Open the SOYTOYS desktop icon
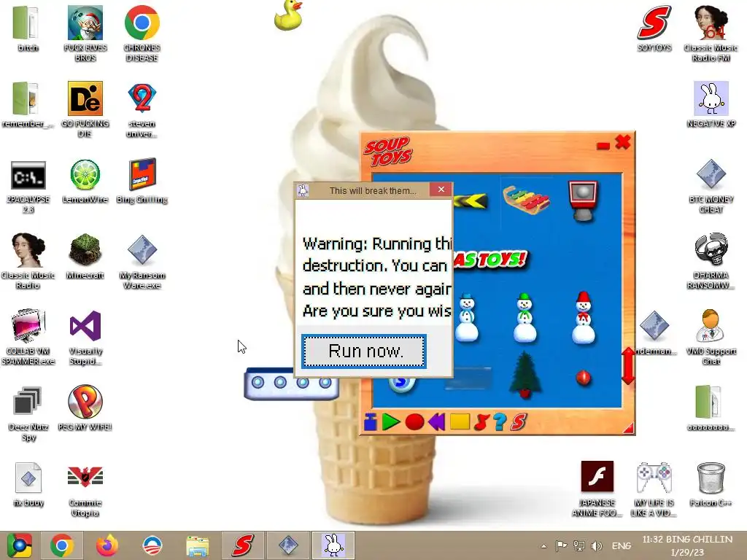747x560 pixels. (654, 23)
